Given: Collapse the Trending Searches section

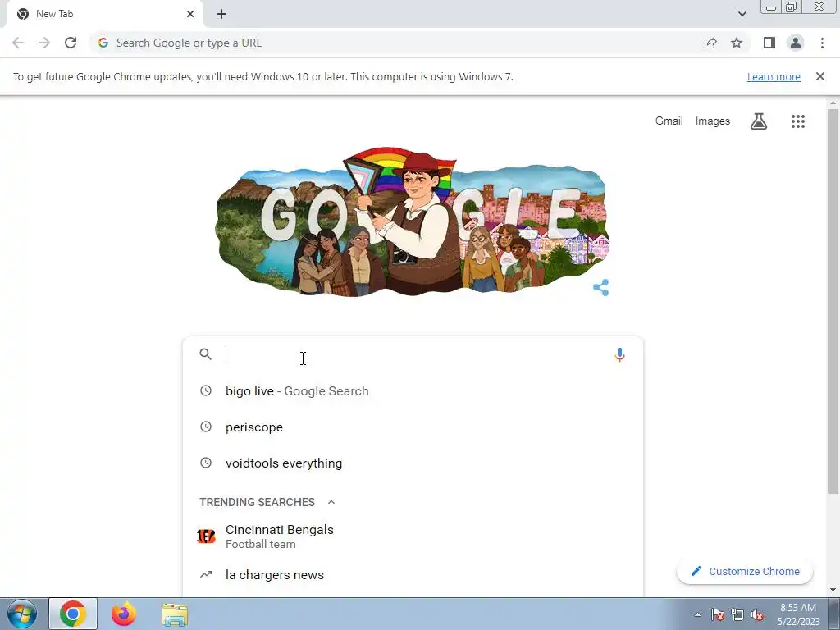Looking at the screenshot, I should pyautogui.click(x=331, y=502).
